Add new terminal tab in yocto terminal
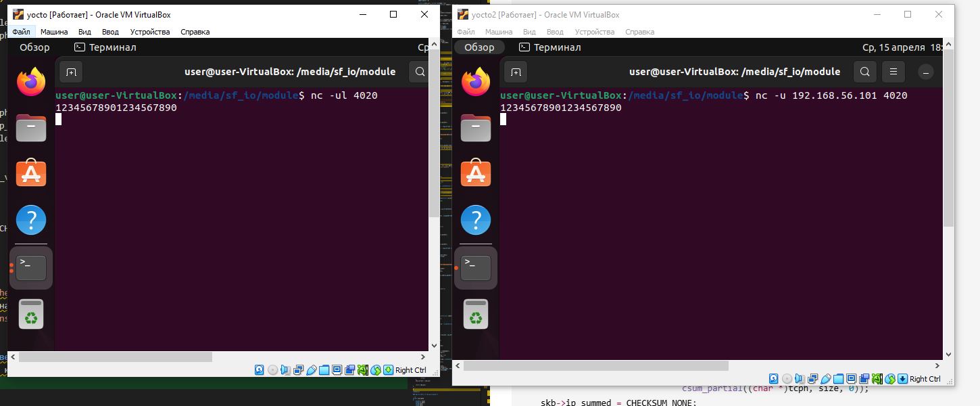The width and height of the screenshot is (980, 406). pos(71,72)
